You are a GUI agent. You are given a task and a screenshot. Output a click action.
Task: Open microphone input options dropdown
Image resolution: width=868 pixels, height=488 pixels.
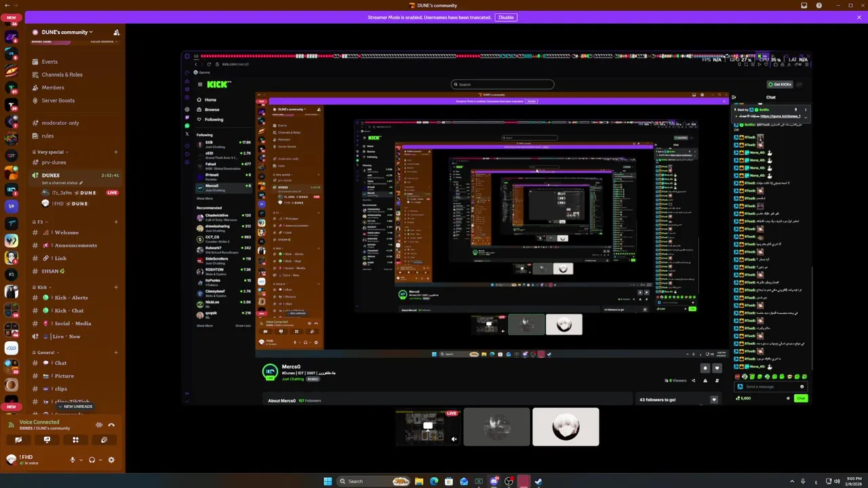[81, 460]
